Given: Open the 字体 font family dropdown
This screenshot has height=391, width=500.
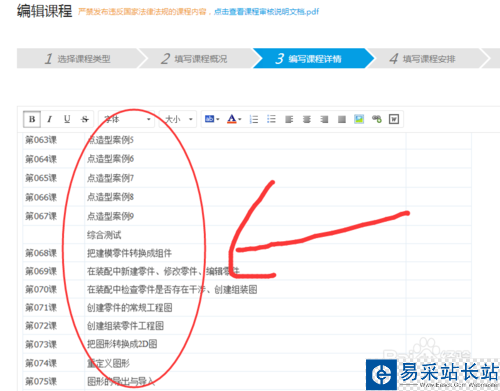Looking at the screenshot, I should pos(127,119).
